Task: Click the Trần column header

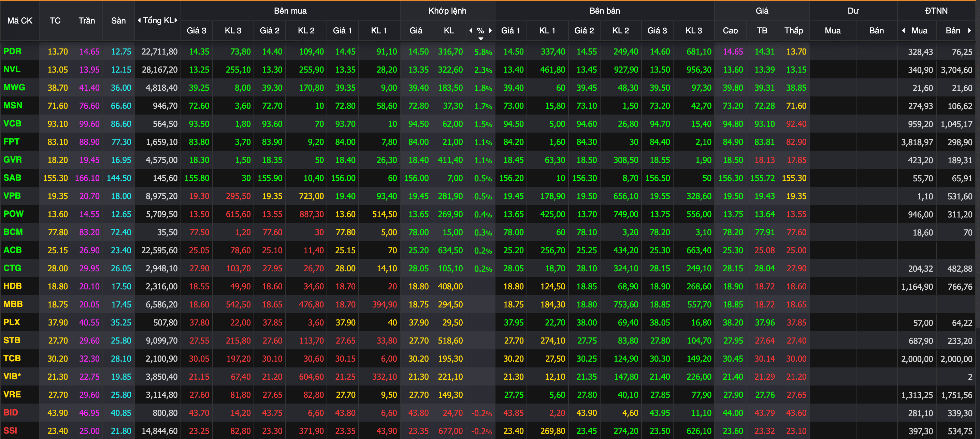Action: [87, 20]
